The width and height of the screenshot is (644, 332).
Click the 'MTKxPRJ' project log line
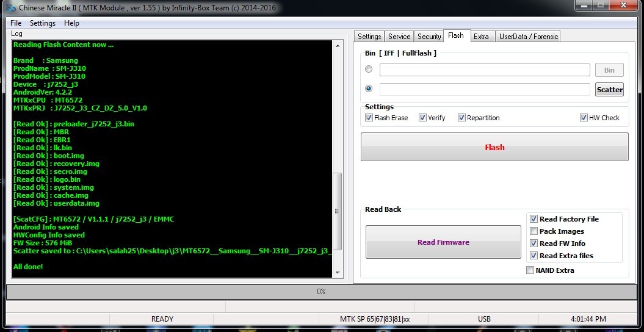point(80,109)
